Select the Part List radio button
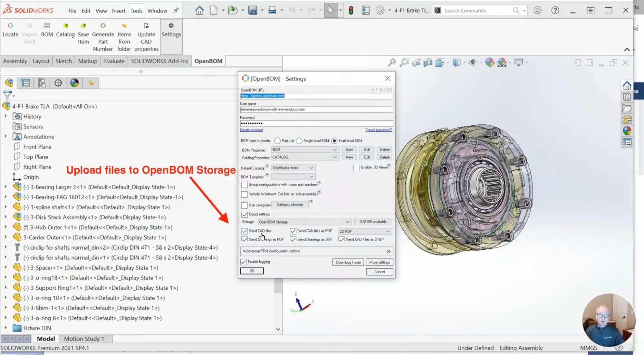Screen dimensions: 644x355 277,141
